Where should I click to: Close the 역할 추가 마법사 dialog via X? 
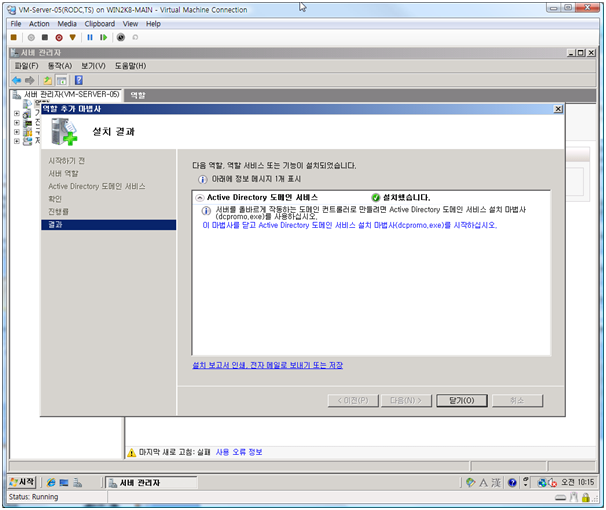[558, 109]
